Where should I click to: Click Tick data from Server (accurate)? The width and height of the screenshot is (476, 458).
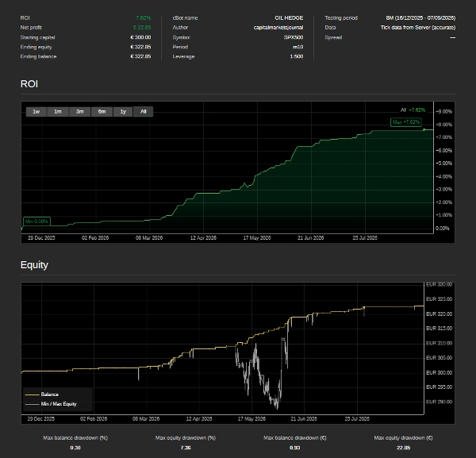[x=418, y=27]
